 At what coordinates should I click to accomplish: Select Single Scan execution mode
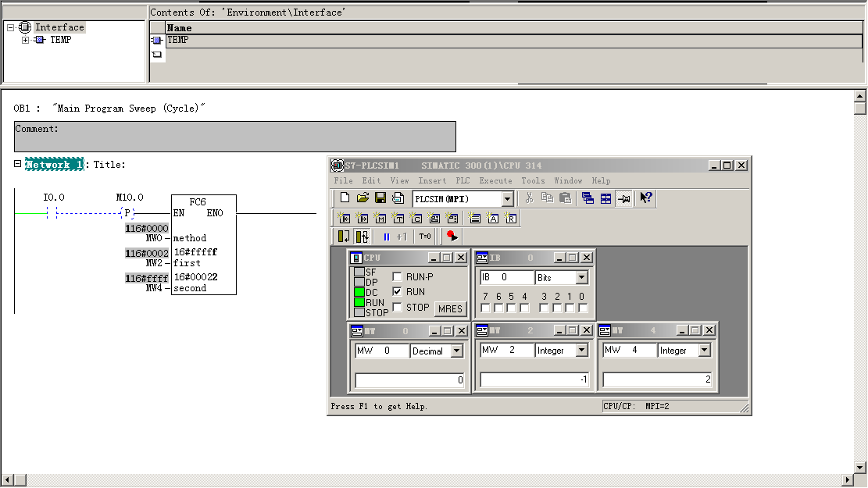point(344,237)
